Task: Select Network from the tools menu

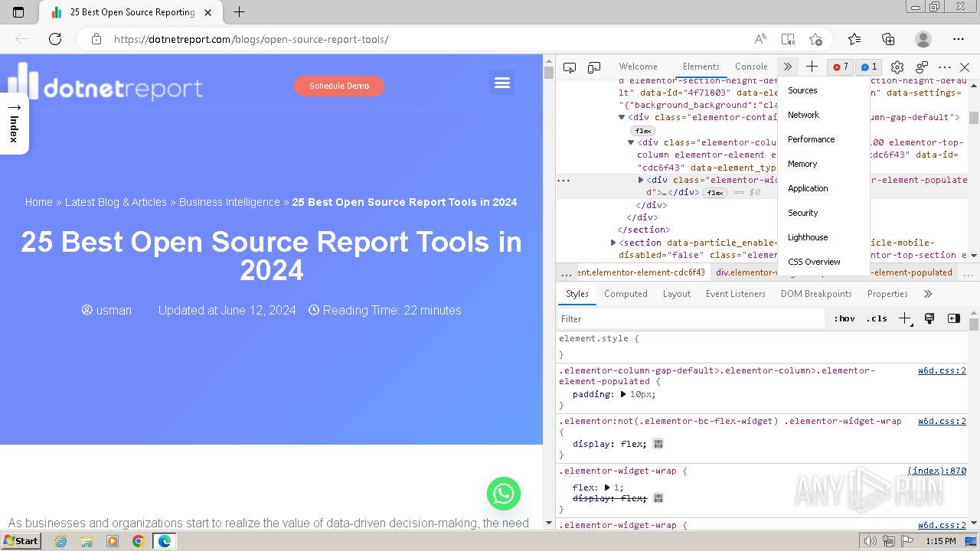Action: coord(824,115)
